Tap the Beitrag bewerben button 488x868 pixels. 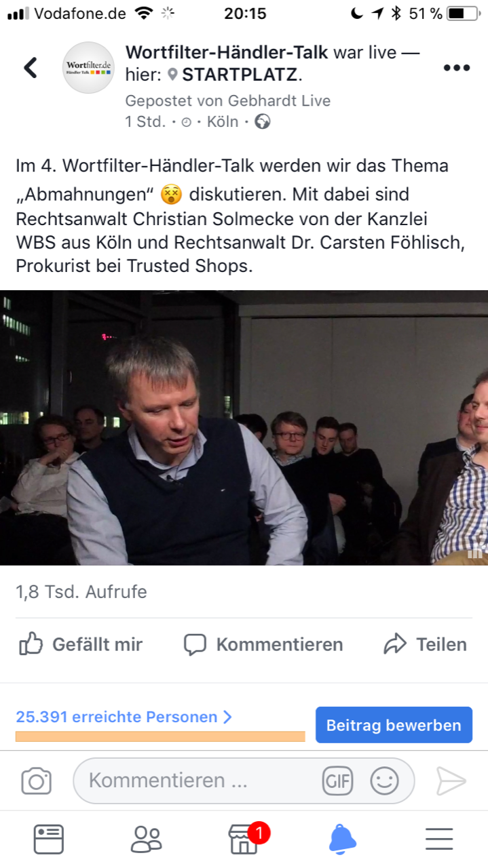coord(394,725)
